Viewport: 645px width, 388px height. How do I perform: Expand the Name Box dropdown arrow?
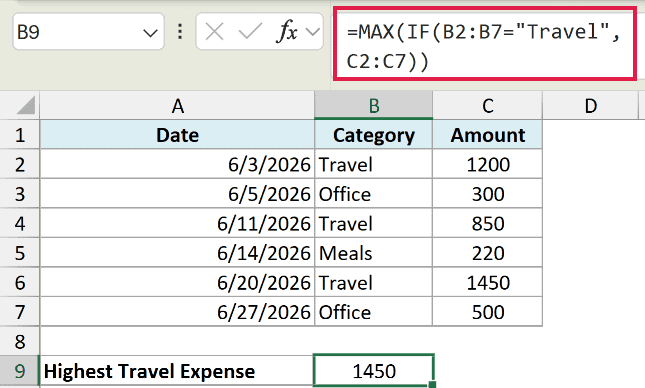(150, 33)
